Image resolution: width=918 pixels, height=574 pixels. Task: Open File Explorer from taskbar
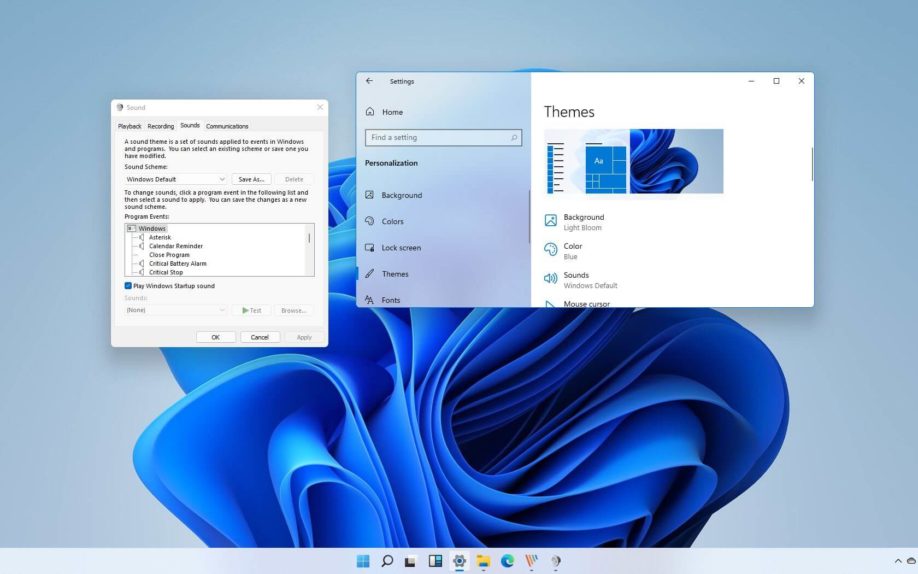(483, 561)
